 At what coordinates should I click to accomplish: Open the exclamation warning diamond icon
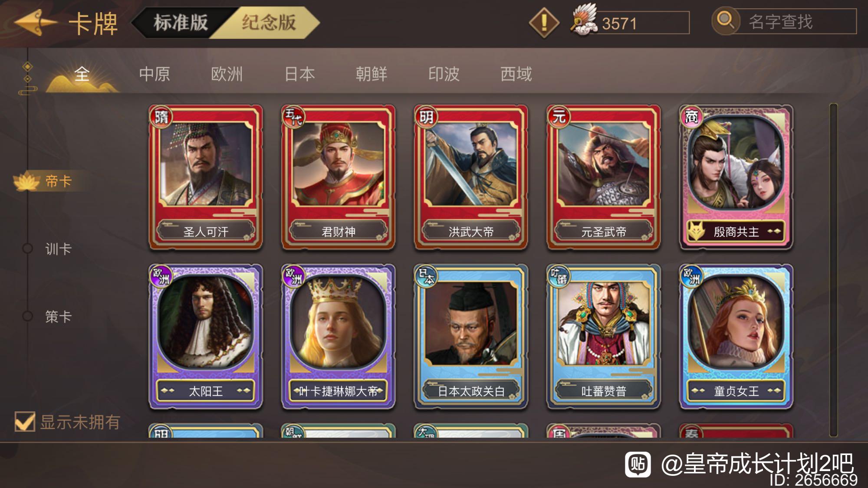tap(544, 22)
